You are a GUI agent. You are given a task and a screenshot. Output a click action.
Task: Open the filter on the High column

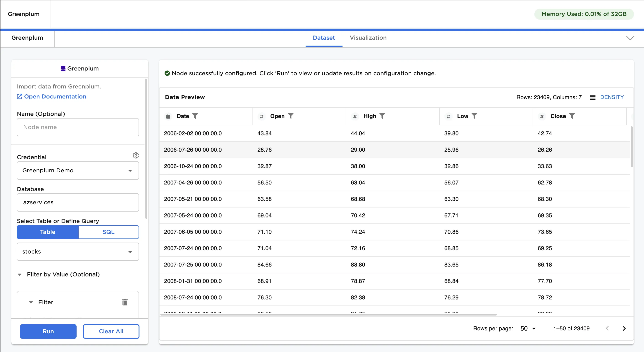pos(382,116)
